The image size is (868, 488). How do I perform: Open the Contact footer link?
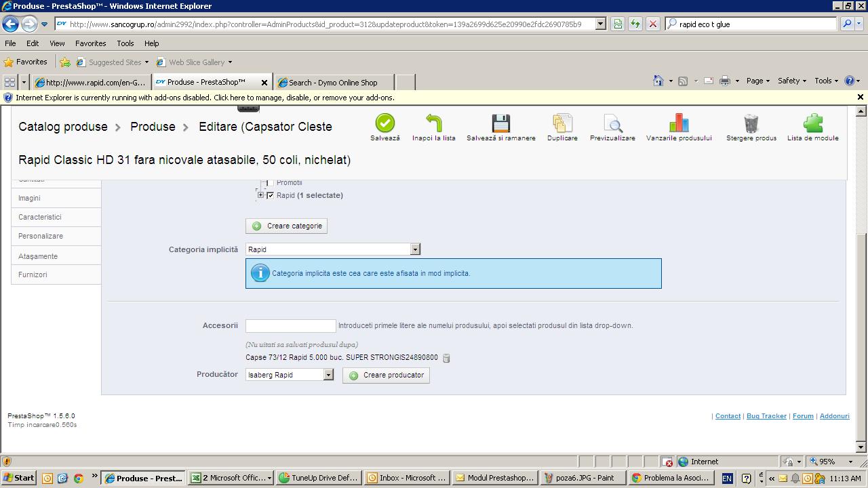point(728,415)
